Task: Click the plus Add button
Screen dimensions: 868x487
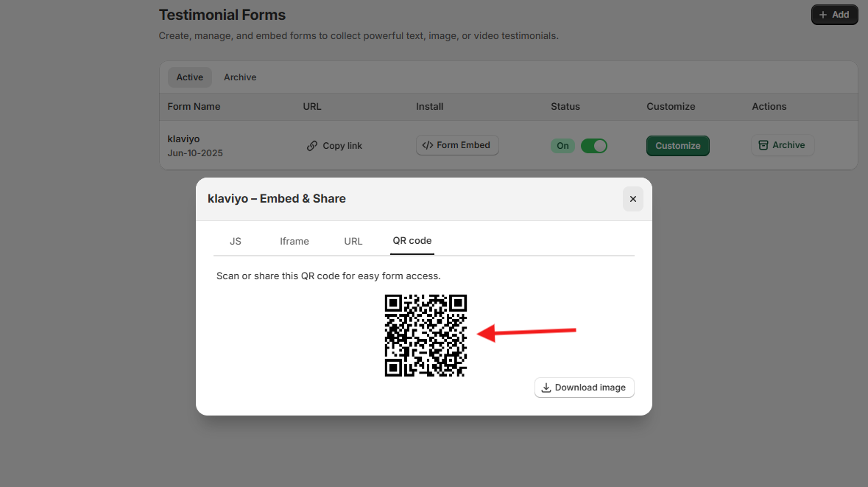Action: click(834, 15)
